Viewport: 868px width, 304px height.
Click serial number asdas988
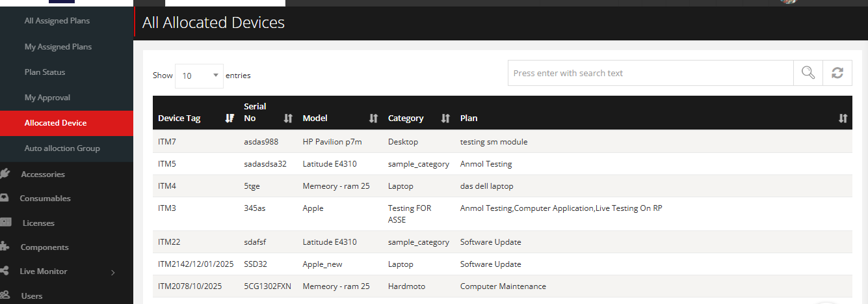click(x=261, y=141)
